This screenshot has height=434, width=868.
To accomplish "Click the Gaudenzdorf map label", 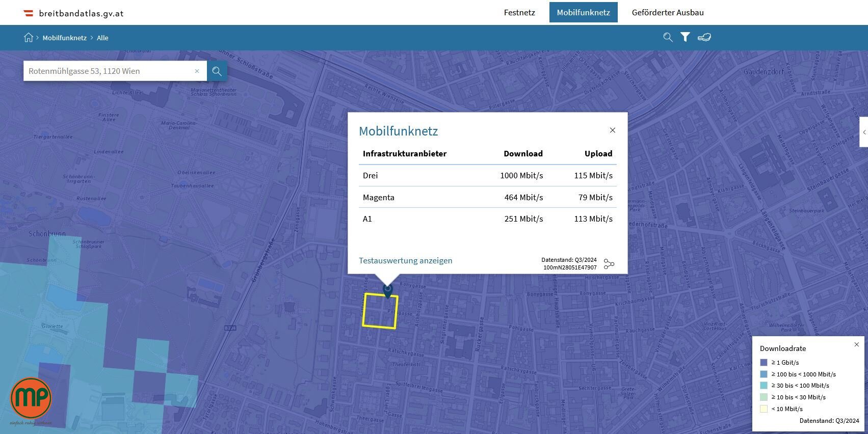I will (x=764, y=72).
